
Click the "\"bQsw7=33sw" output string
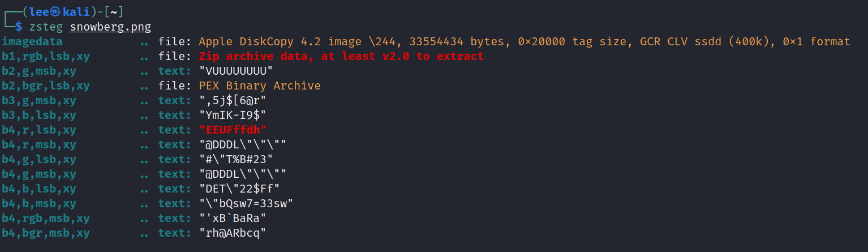(x=246, y=203)
